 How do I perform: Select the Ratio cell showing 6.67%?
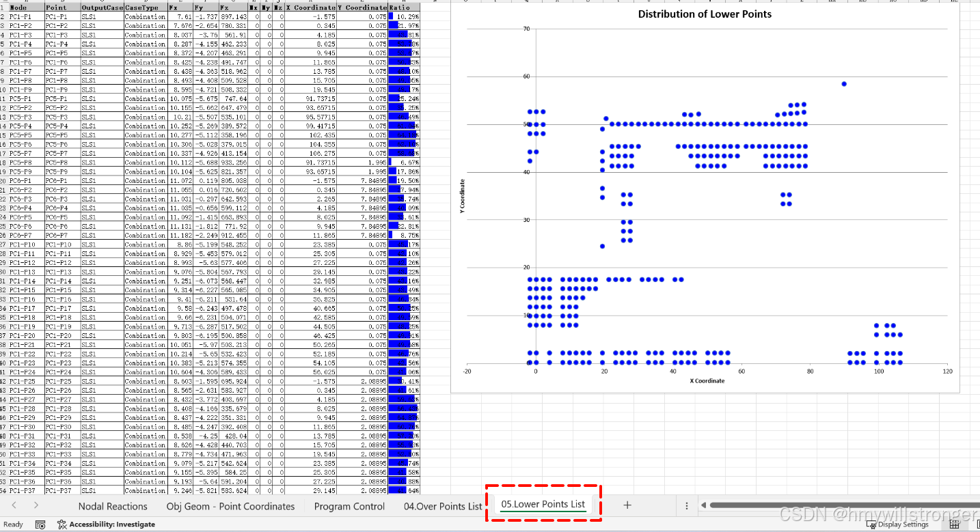point(404,163)
